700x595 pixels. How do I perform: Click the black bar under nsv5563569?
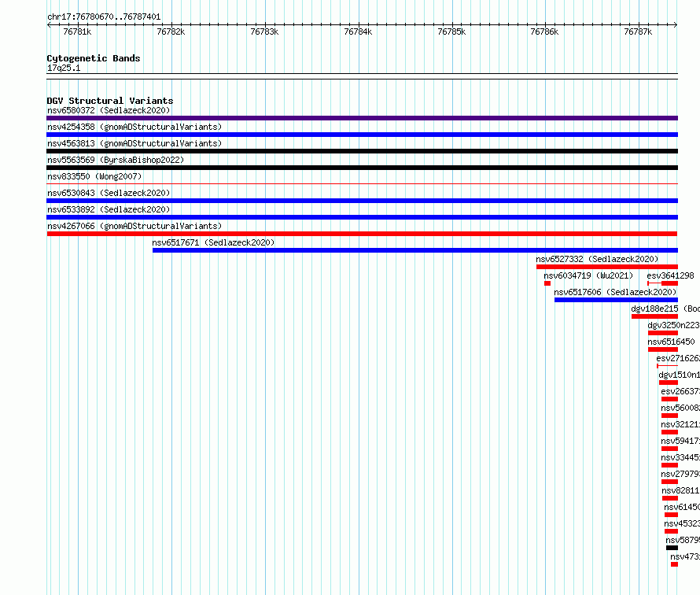pyautogui.click(x=362, y=168)
